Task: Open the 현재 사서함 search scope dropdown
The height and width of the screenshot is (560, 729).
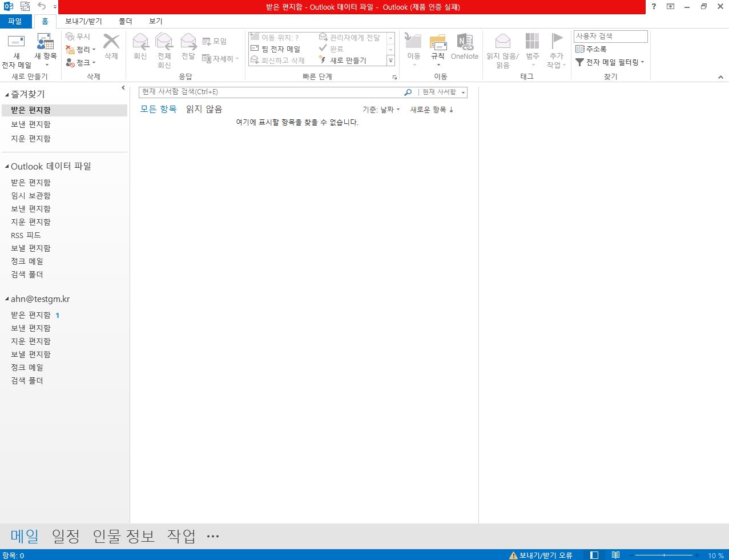Action: coord(444,92)
